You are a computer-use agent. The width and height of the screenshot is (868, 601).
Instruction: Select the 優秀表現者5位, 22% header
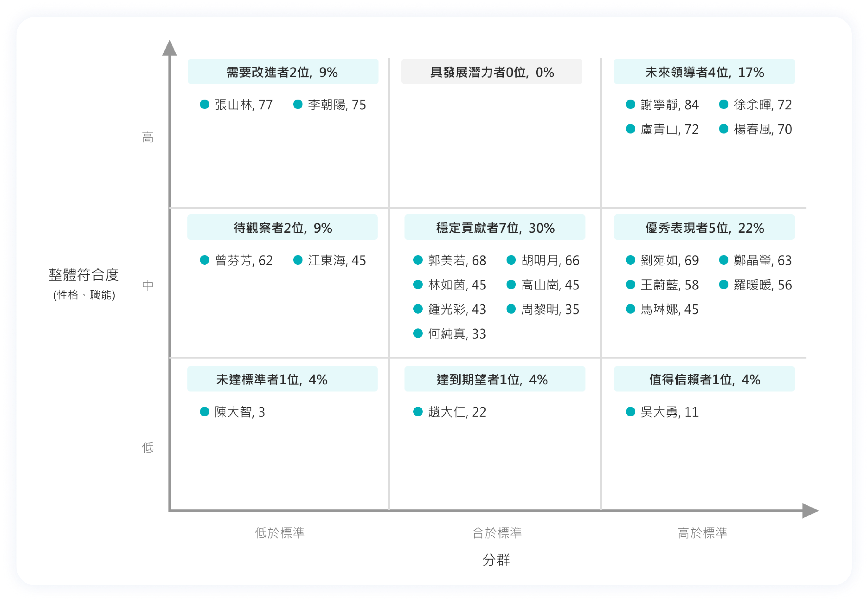coord(704,227)
